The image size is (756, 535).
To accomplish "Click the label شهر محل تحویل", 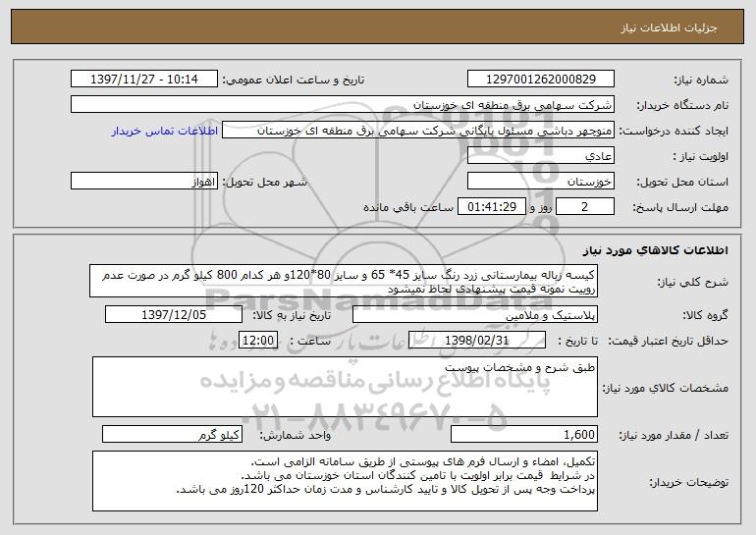I will pos(265,182).
